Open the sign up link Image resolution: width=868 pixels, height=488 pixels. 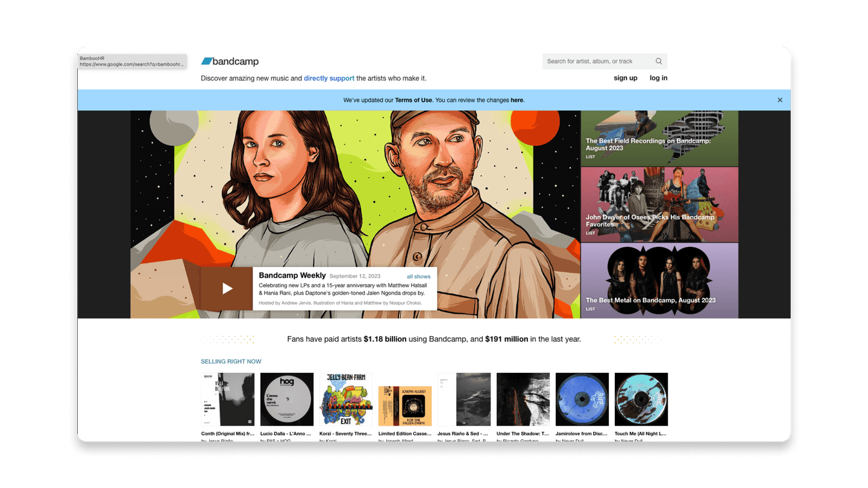pos(625,78)
